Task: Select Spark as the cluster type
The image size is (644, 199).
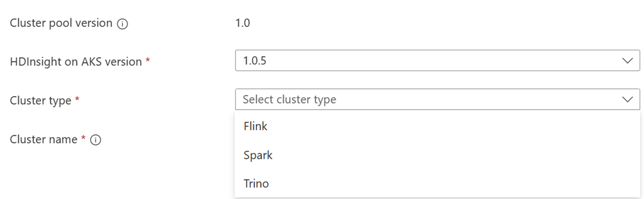Action: click(x=258, y=155)
